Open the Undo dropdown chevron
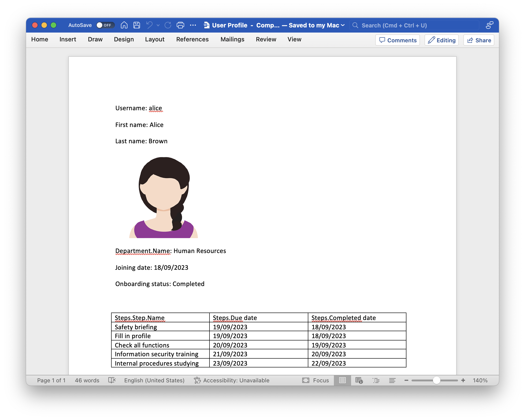 (158, 25)
